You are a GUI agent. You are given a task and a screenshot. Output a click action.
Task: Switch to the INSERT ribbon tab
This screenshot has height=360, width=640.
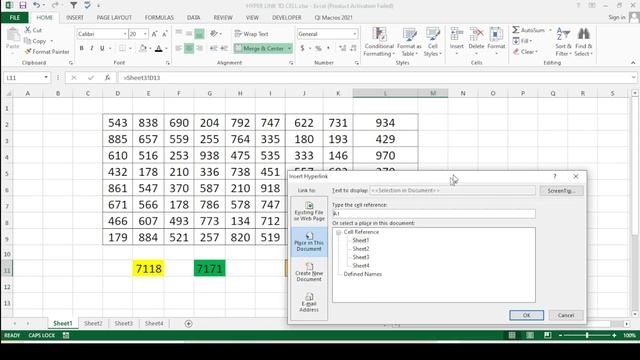(x=75, y=18)
